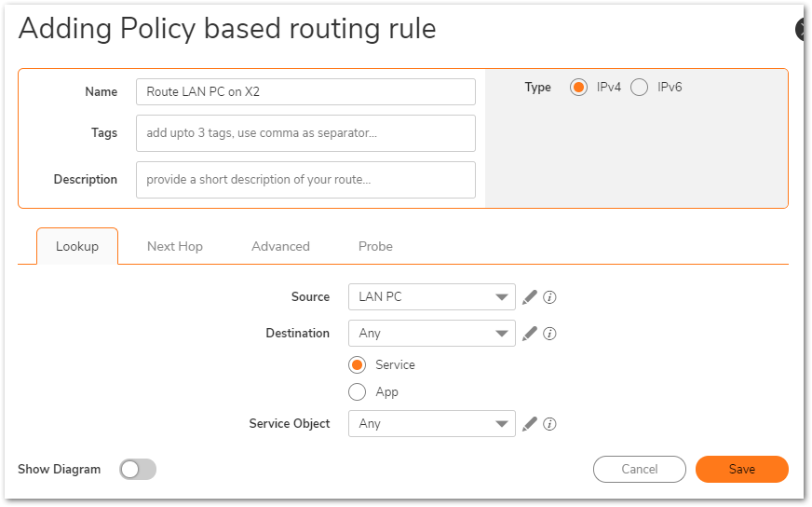Switch to the Next Hop tab

[175, 246]
